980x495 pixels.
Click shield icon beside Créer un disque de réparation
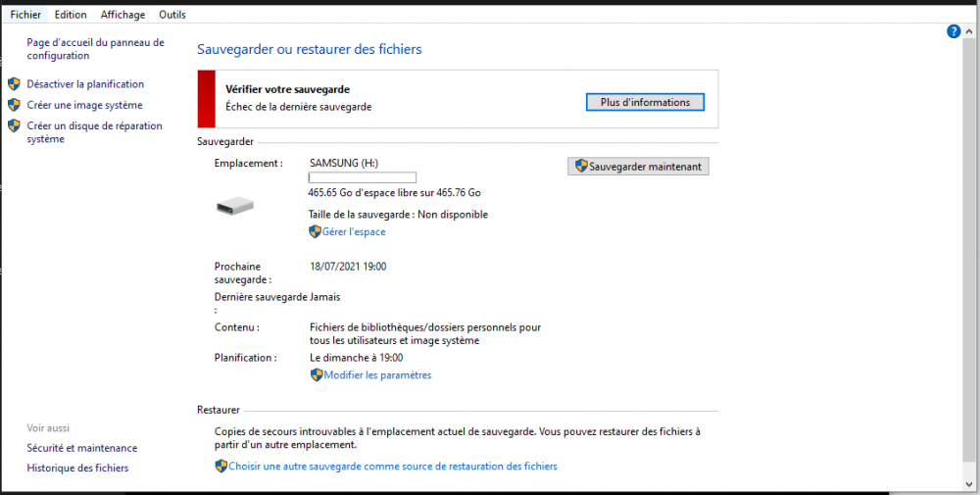coord(14,125)
